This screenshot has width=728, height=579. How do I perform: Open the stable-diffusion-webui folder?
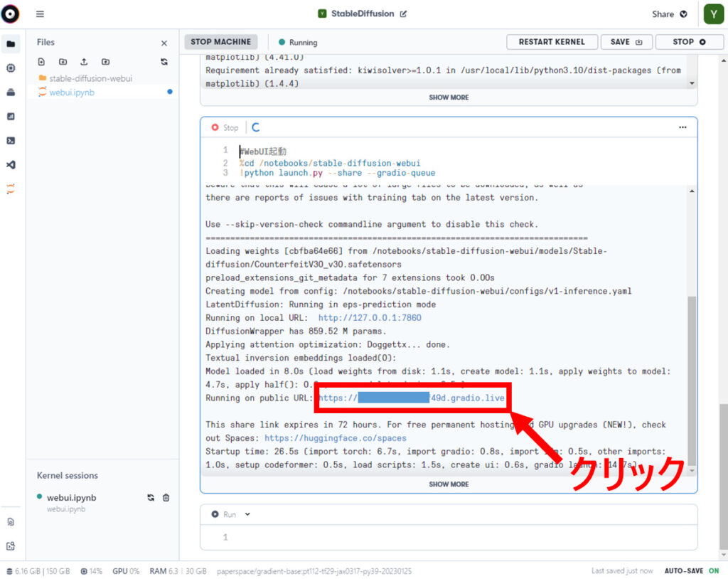pos(90,78)
